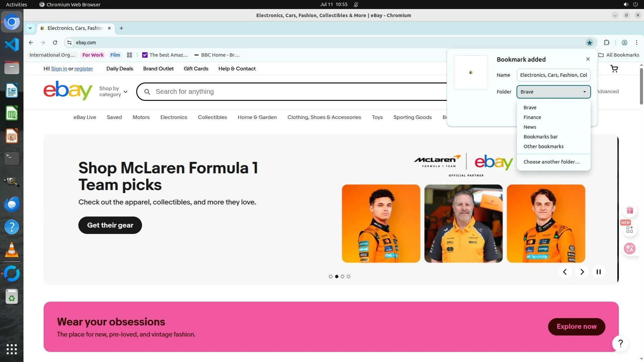Click the site information icon in address bar
Screen dimensions: 644x362
click(69, 43)
